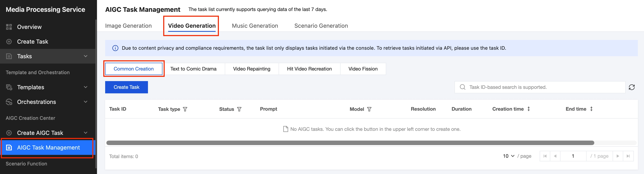
Task: Go to first page of results
Action: pyautogui.click(x=545, y=156)
